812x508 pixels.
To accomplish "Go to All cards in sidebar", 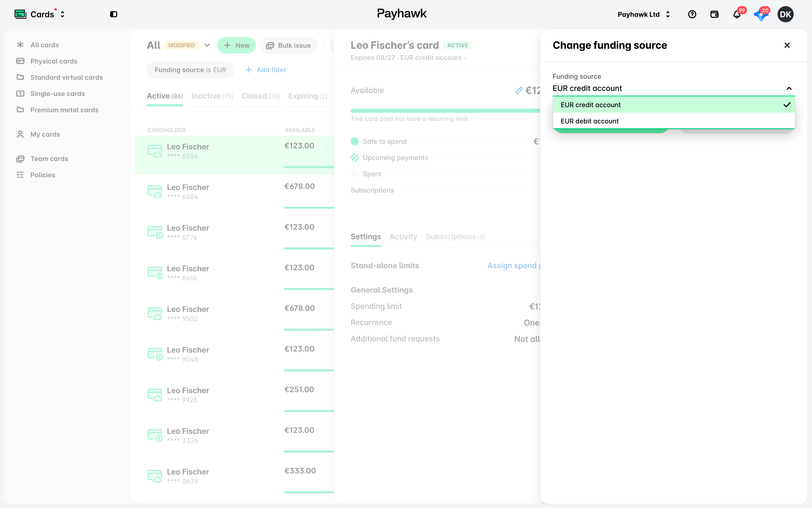I will click(45, 45).
